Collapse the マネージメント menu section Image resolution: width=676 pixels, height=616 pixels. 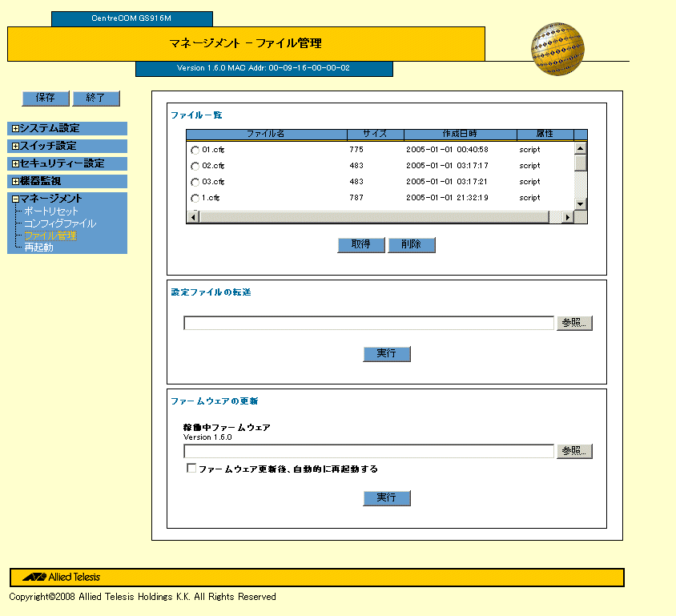pyautogui.click(x=14, y=199)
